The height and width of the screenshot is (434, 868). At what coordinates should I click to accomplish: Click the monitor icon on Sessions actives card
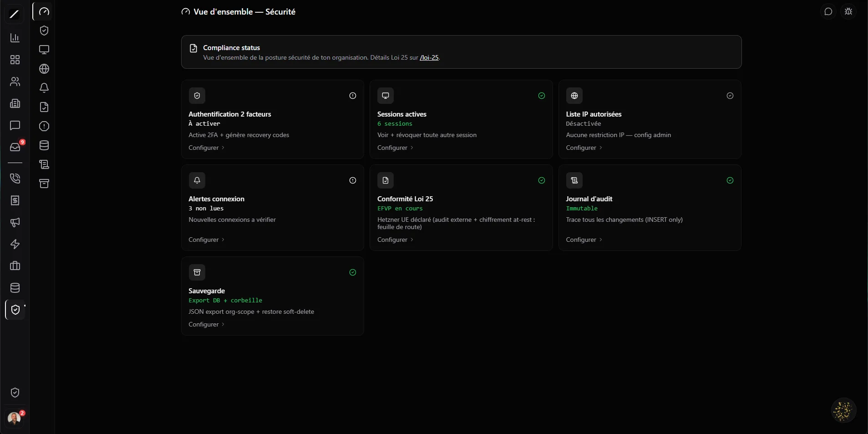(x=386, y=96)
